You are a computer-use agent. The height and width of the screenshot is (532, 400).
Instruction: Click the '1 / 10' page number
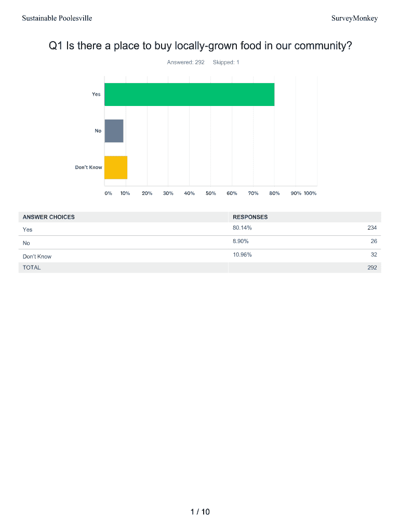(x=200, y=512)
